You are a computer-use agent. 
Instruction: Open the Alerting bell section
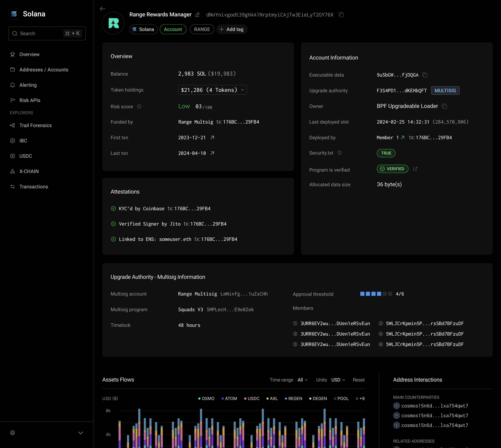pos(28,85)
